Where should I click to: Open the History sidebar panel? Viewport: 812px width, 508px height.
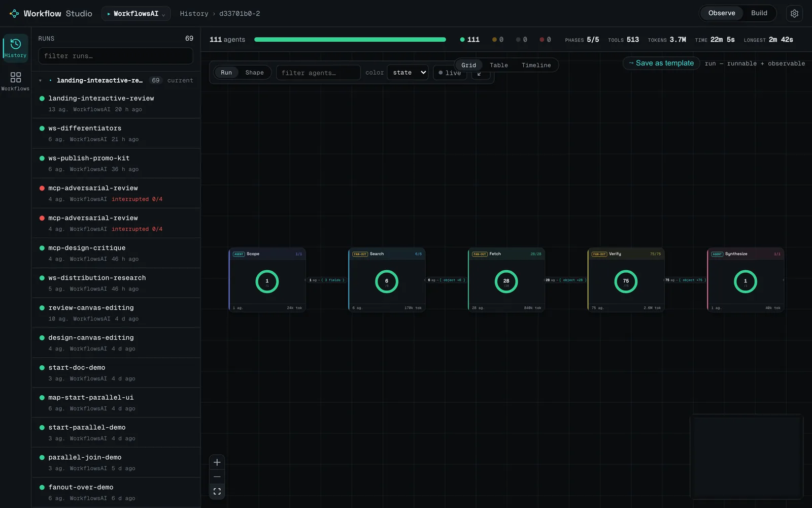click(x=15, y=48)
